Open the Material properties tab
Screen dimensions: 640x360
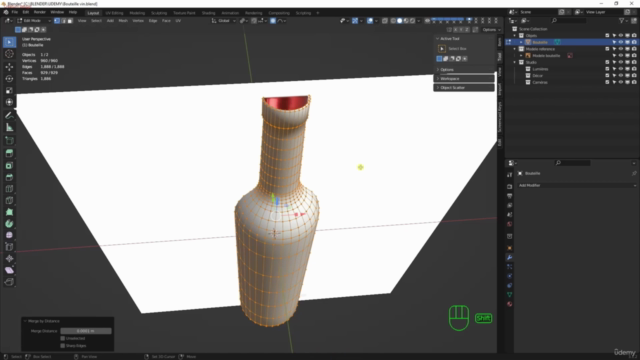point(509,304)
